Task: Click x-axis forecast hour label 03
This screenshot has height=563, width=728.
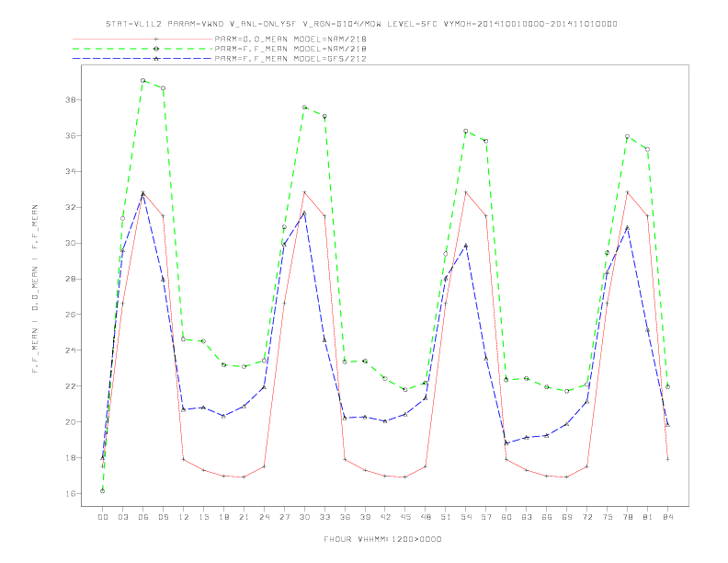Action: [x=122, y=517]
